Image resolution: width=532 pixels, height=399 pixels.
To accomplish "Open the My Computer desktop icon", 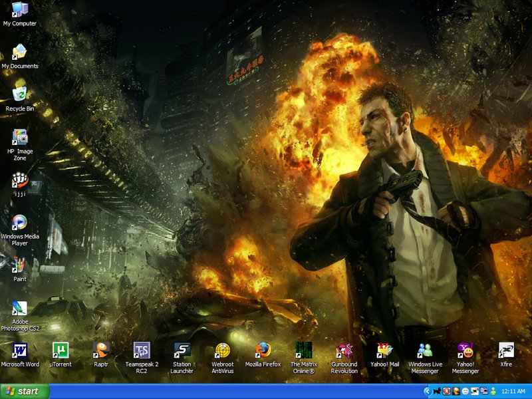I will 20,14.
